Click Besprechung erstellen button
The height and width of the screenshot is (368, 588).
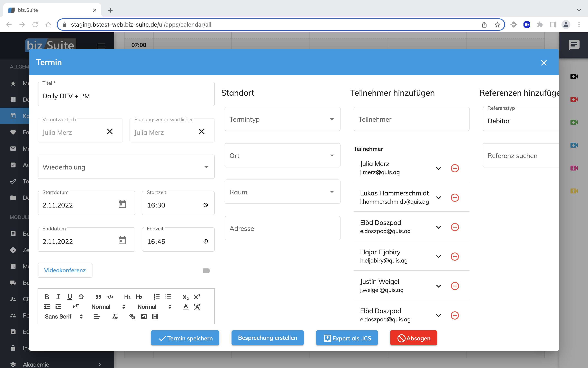[267, 338]
